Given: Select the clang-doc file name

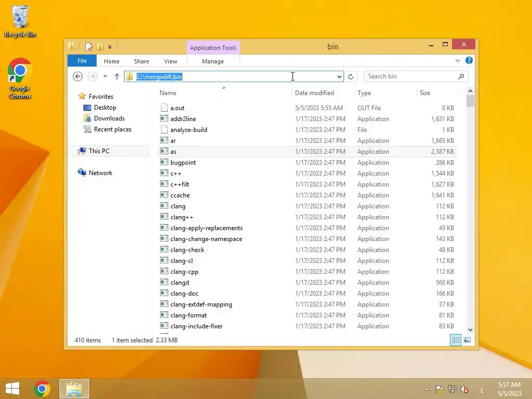Looking at the screenshot, I should pos(184,294).
